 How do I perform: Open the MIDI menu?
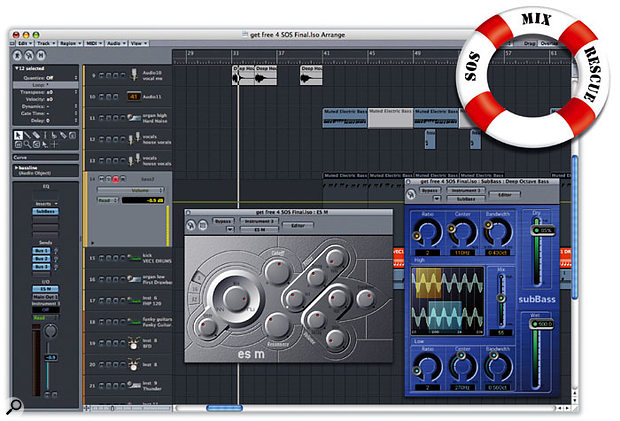point(94,43)
